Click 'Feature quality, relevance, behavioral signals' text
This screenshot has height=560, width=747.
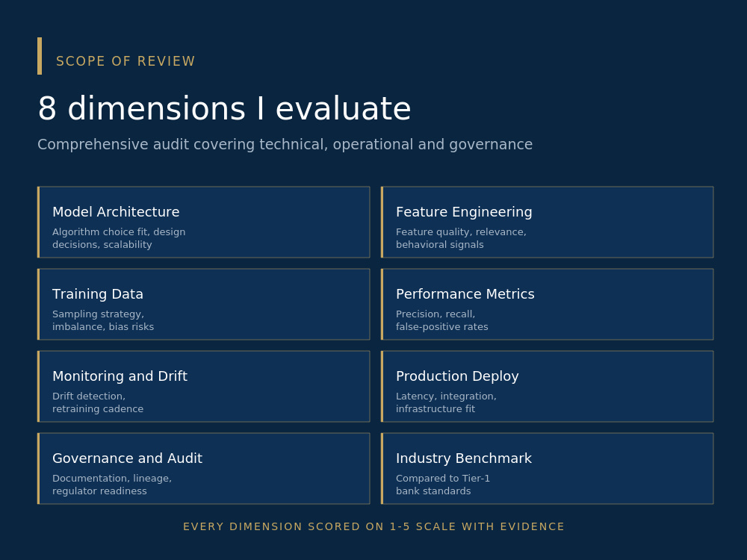pos(461,238)
